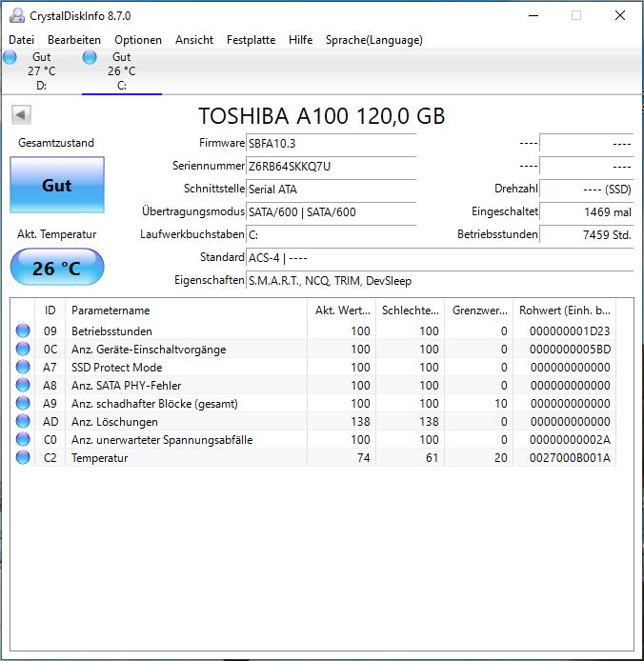
Task: Click the Drehzahl field showing (SSD)
Action: click(586, 190)
